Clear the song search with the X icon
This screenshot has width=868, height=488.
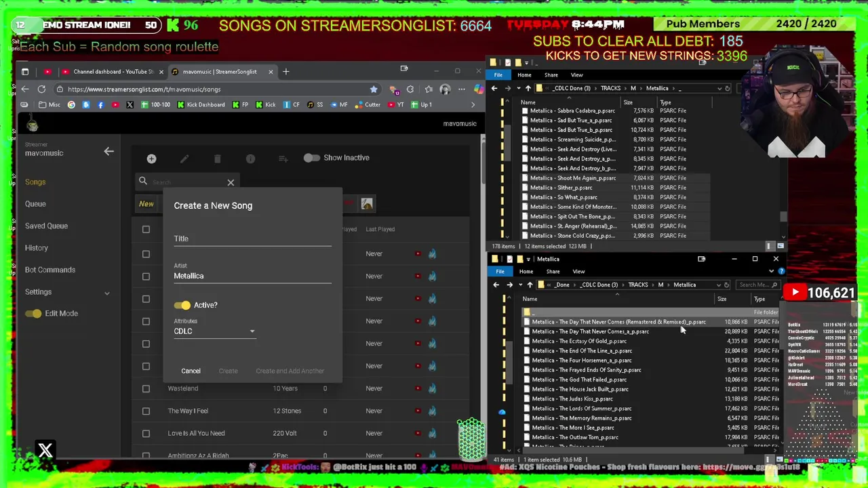[x=231, y=182]
